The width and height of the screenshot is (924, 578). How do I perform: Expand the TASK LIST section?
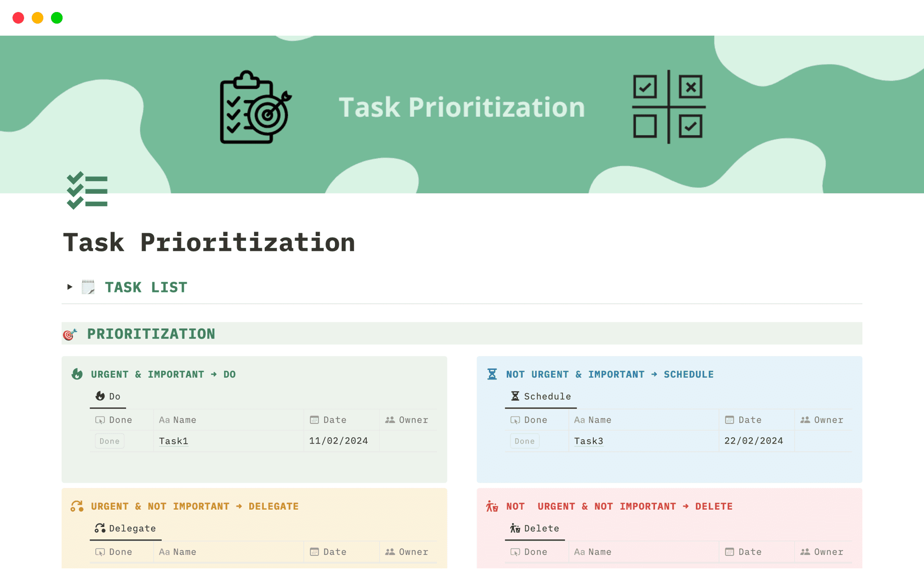(69, 287)
